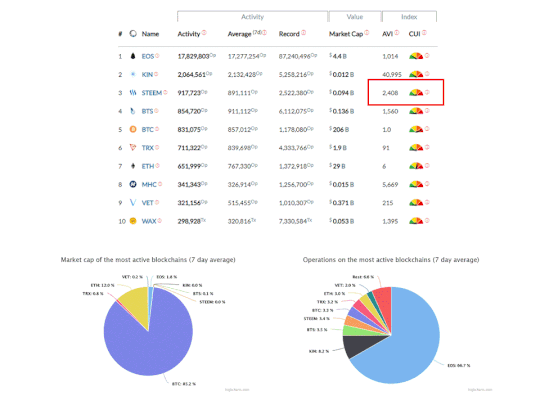Click KIN AVI value 40,995
Viewport: 540px width, 405px height.
pyautogui.click(x=392, y=74)
